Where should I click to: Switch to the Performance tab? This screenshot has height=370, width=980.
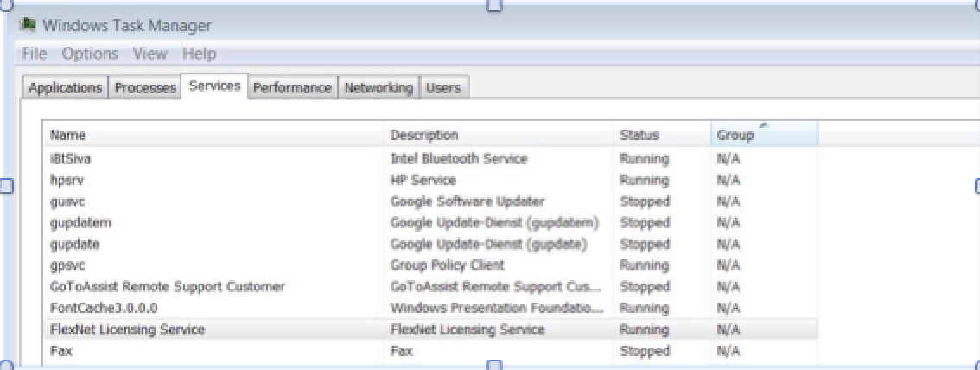pyautogui.click(x=292, y=88)
